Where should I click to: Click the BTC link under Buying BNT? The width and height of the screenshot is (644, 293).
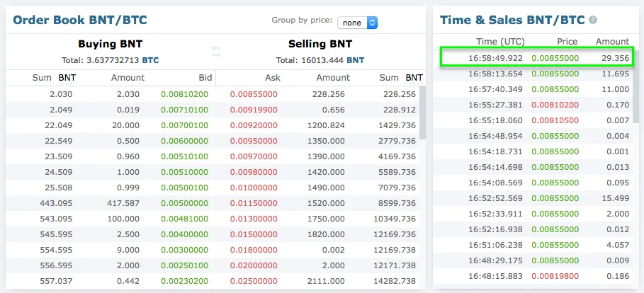pos(150,60)
